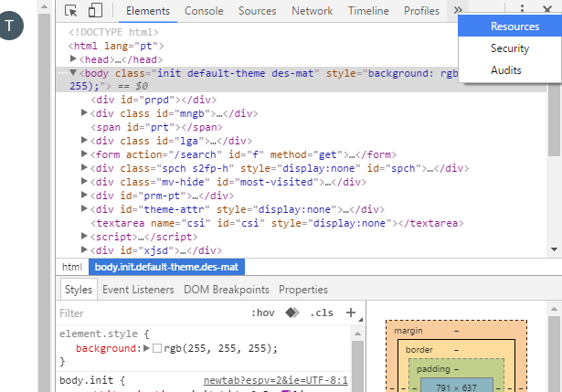Open the newtab?espv=2&ie=UTF-8:1 source link
562x392 pixels.
click(x=276, y=380)
